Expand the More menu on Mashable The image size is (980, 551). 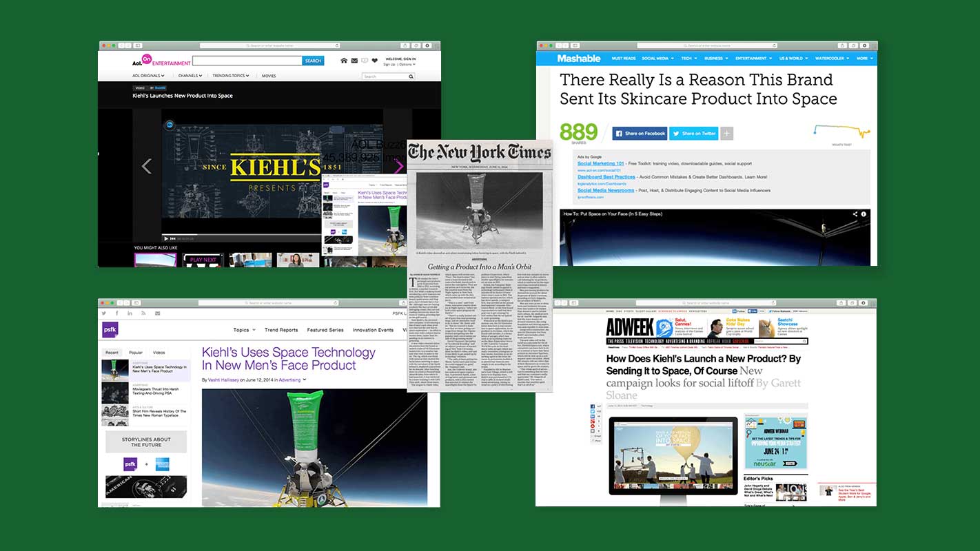[x=864, y=59]
